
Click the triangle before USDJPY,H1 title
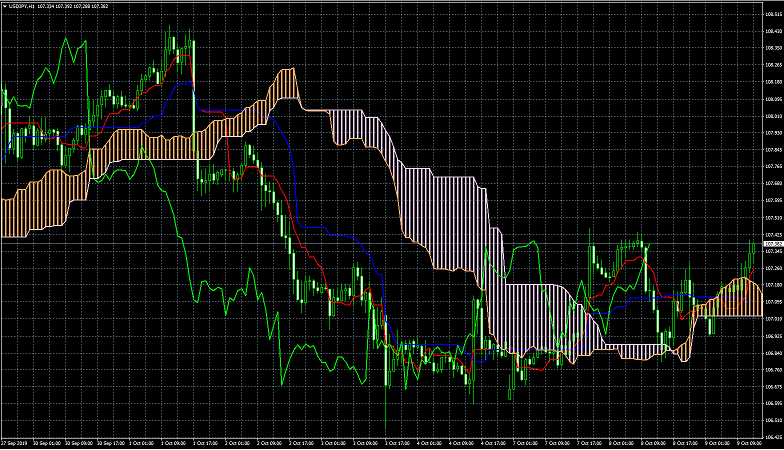click(x=4, y=6)
